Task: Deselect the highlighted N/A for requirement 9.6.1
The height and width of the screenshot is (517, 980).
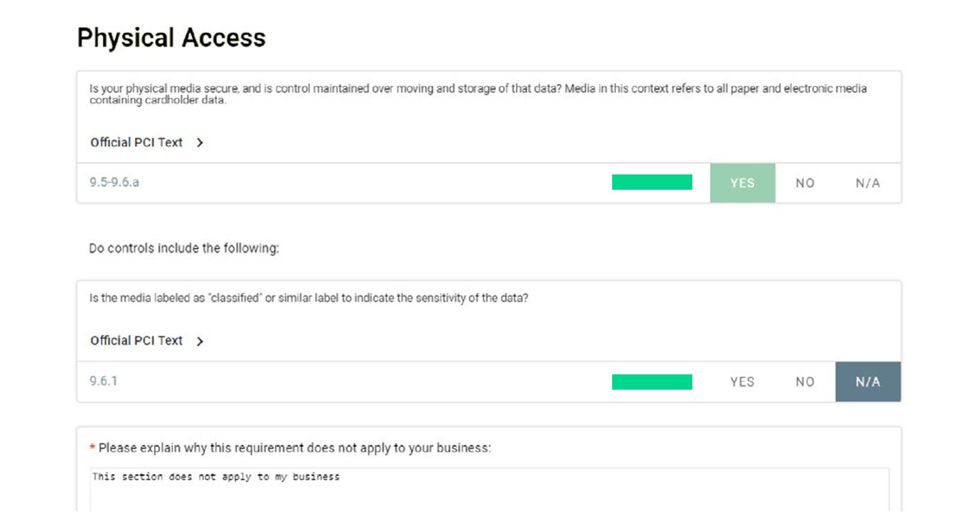Action: click(868, 381)
